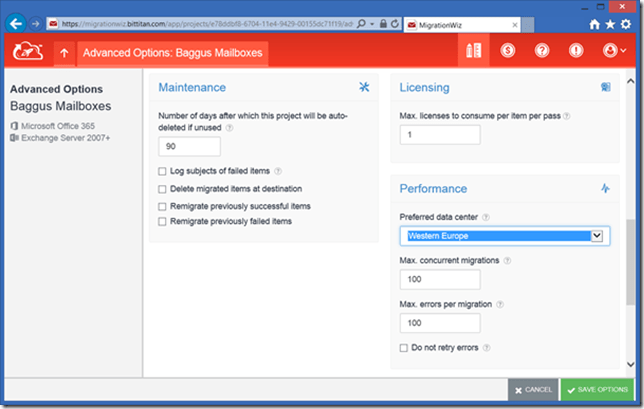Enable Remigrate previously successful items
The height and width of the screenshot is (409, 644).
pos(163,205)
